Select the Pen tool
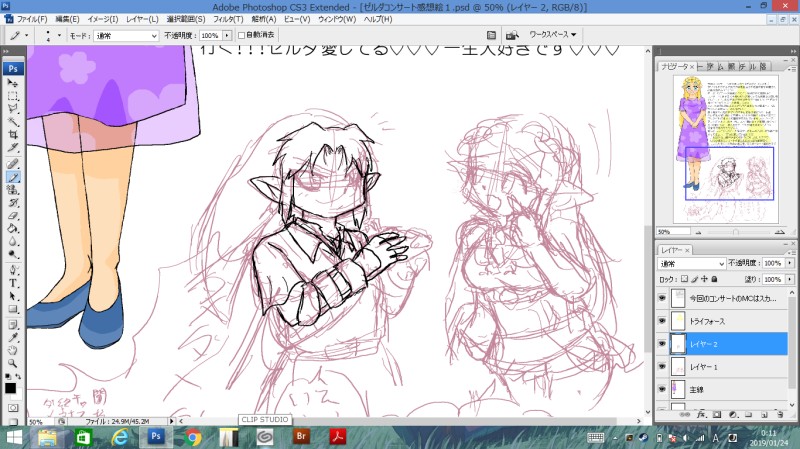 pos(13,270)
